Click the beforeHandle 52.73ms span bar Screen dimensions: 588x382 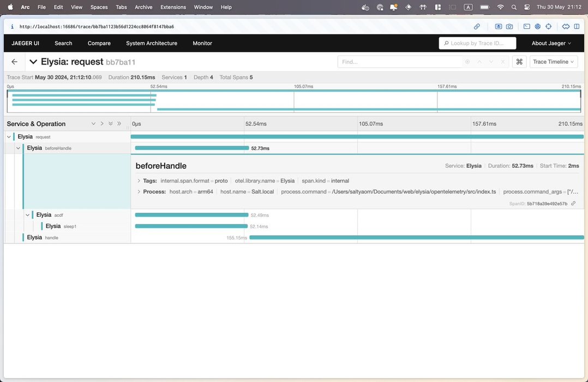click(191, 148)
